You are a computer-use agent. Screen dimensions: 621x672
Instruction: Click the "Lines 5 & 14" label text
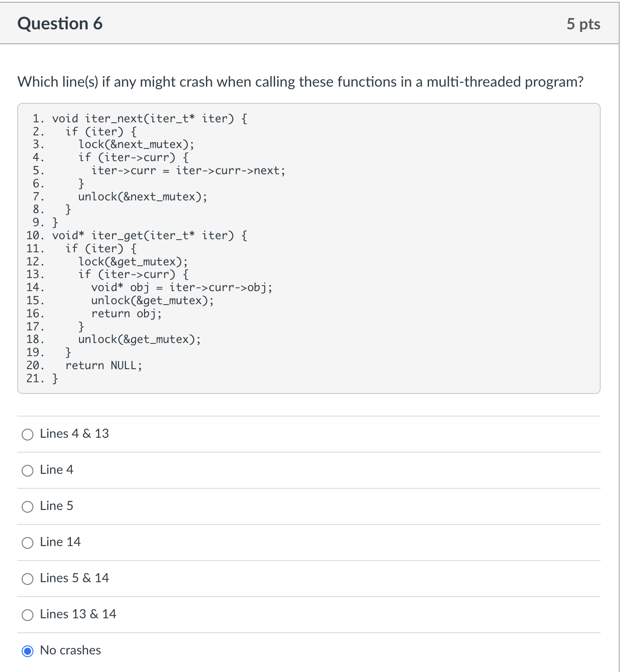74,578
